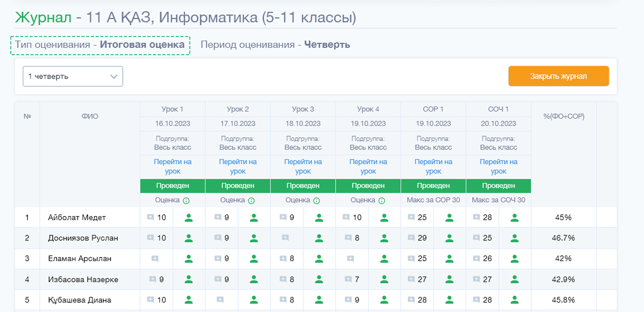Click the info icon beside Оценка in Урок 4

coord(382,200)
